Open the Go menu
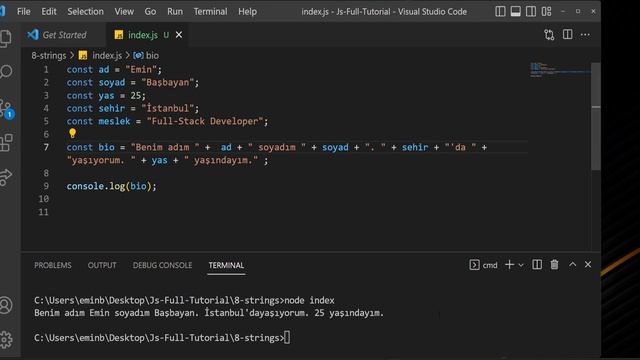 (150, 11)
